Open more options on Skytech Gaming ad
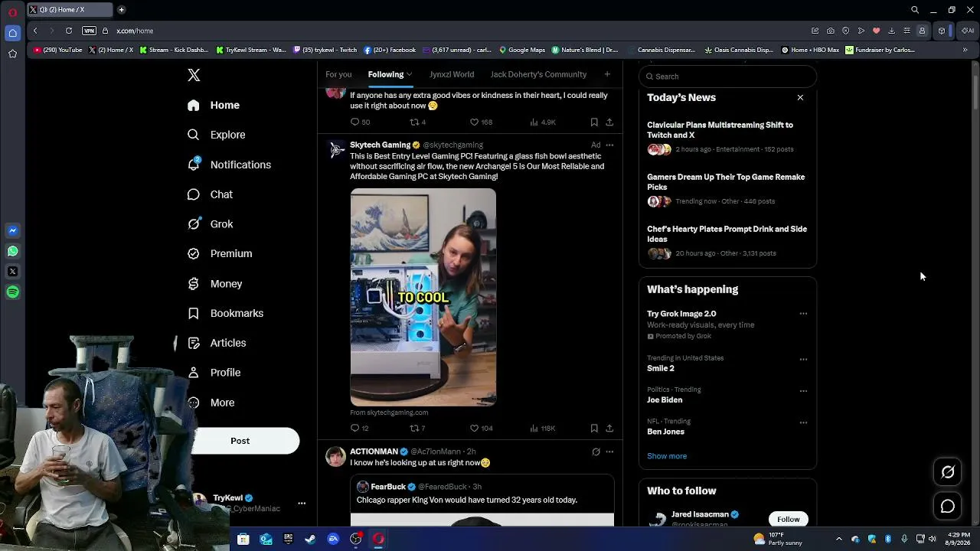The width and height of the screenshot is (980, 551). (609, 145)
